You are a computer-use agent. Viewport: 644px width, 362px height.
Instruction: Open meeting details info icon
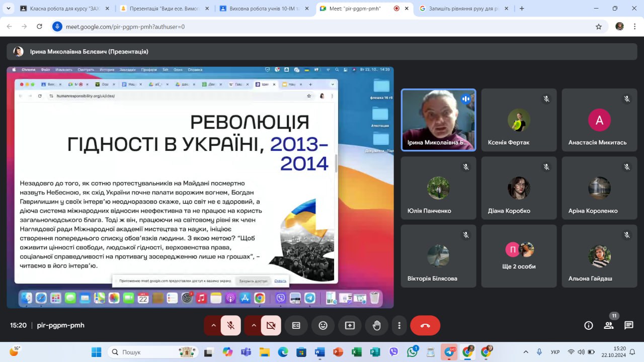588,325
